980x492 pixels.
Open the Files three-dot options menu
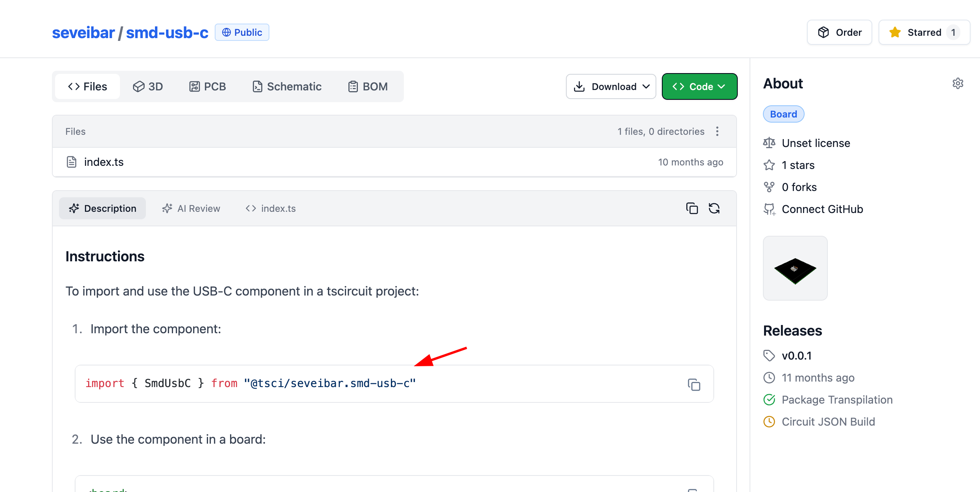coord(717,131)
